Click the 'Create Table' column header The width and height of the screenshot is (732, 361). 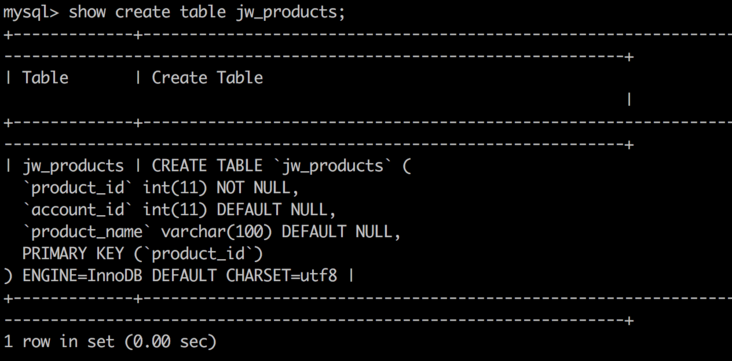207,78
